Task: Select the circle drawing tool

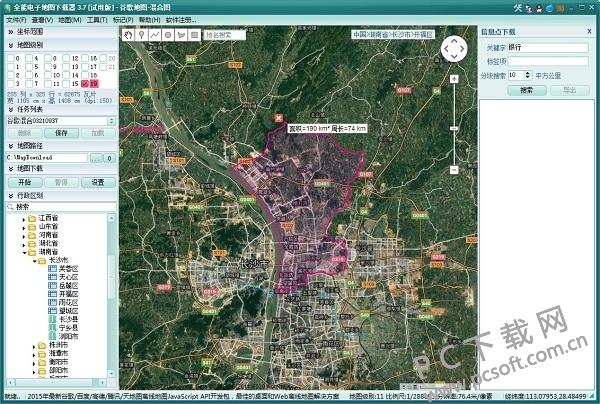Action: point(168,35)
